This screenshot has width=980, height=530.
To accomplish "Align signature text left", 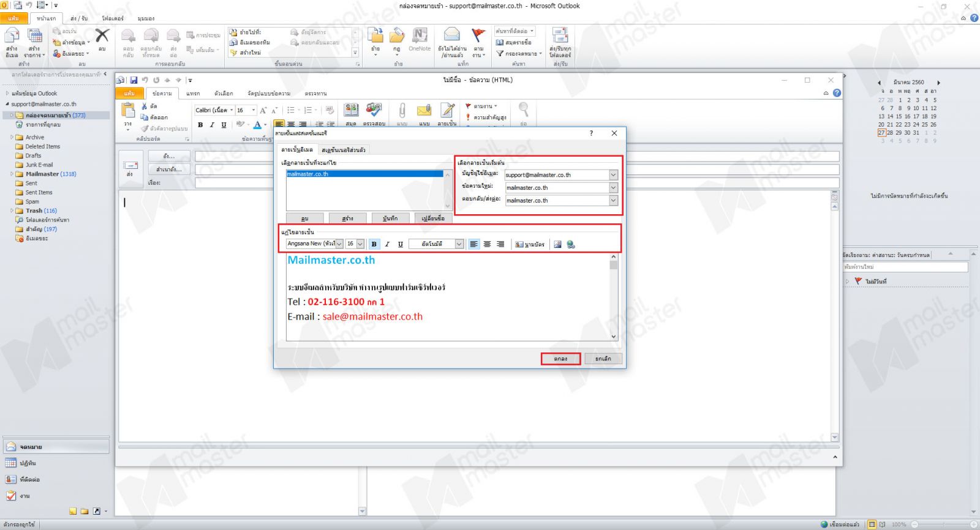I will pos(474,244).
